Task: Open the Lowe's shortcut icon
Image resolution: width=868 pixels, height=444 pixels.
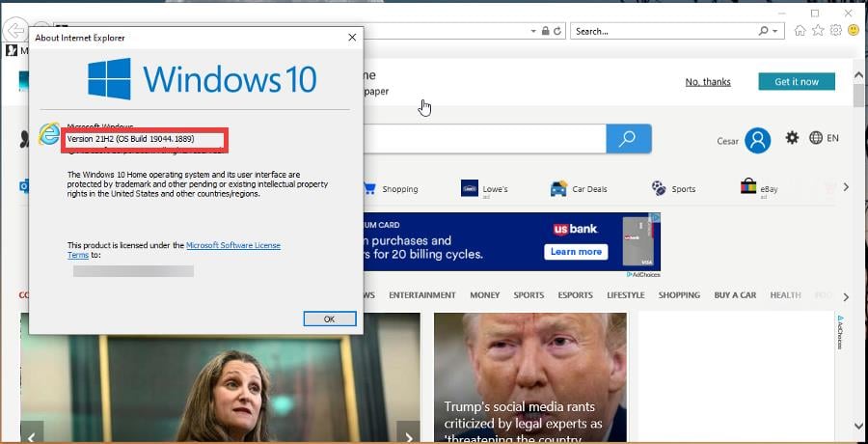Action: (x=470, y=188)
